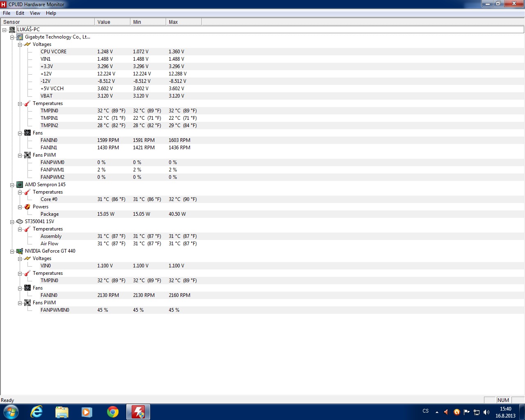Click the volume speaker tray icon
The image size is (525, 420).
(x=486, y=412)
